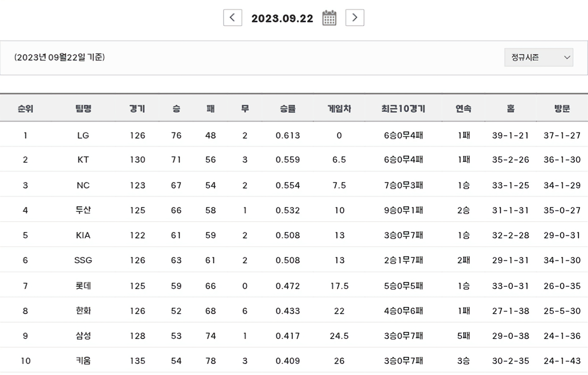Screen dimensions: 588x375
Task: Click 삼성 games played 128
Action: [x=137, y=336]
